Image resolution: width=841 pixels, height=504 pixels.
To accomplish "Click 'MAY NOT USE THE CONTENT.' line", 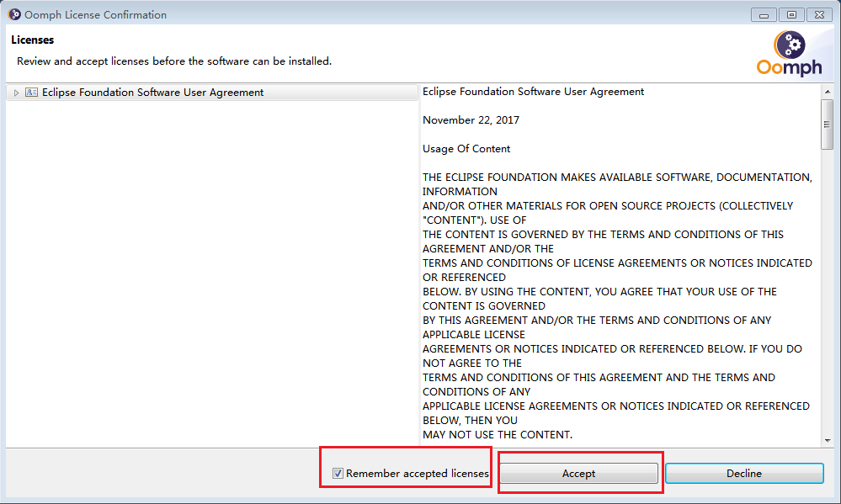I will [498, 435].
